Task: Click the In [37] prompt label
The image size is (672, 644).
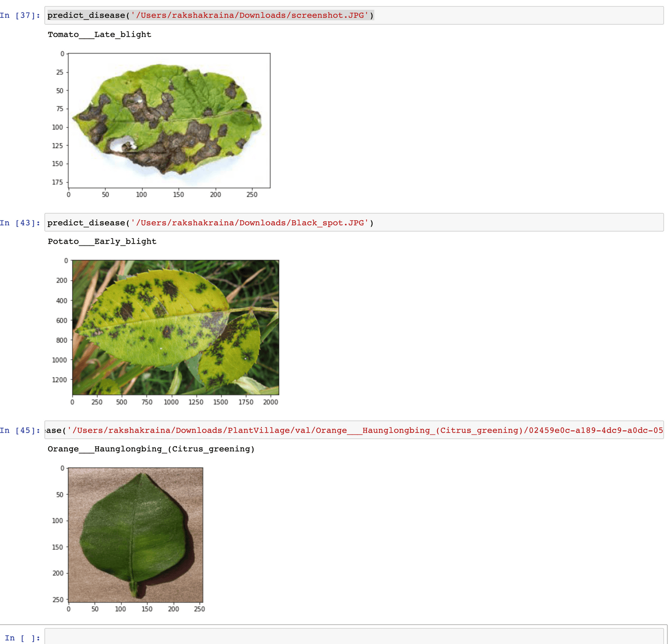Action: (x=20, y=15)
